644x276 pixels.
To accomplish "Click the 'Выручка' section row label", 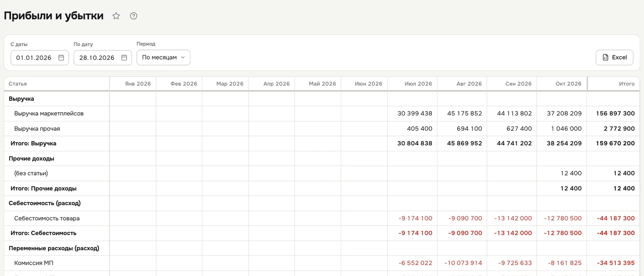I will [21, 99].
